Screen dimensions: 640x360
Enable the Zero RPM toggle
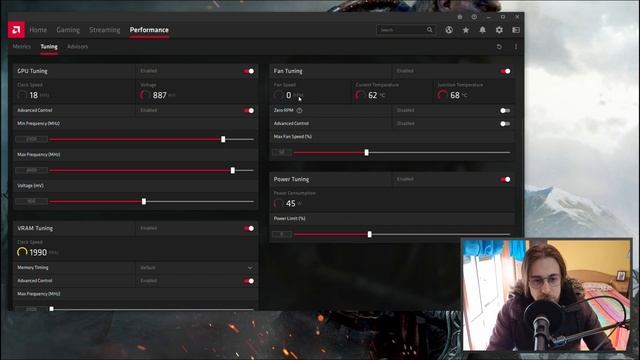[505, 110]
